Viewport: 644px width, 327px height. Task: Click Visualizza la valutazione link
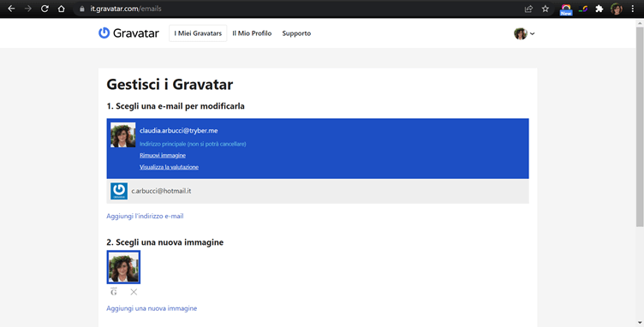[170, 167]
